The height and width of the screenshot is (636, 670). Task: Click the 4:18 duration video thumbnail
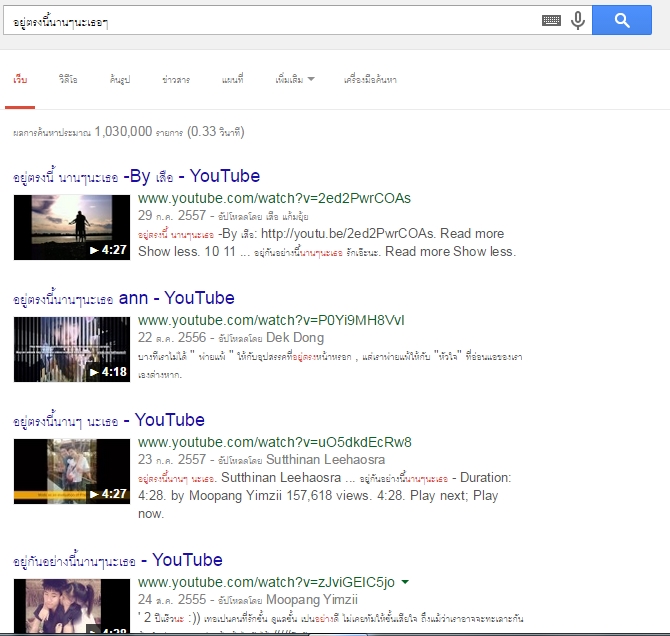point(72,349)
